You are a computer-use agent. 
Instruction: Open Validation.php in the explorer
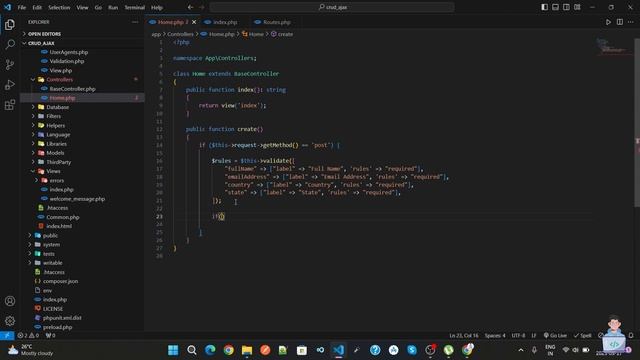click(x=67, y=61)
